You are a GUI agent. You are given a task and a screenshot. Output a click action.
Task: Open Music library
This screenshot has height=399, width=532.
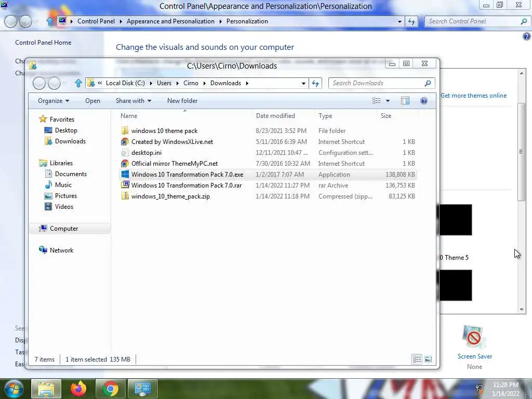(63, 184)
